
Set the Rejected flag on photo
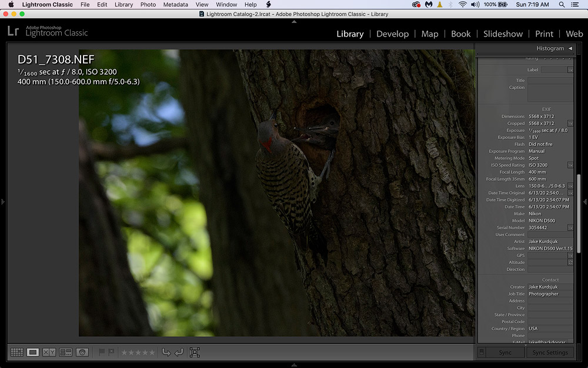(111, 352)
